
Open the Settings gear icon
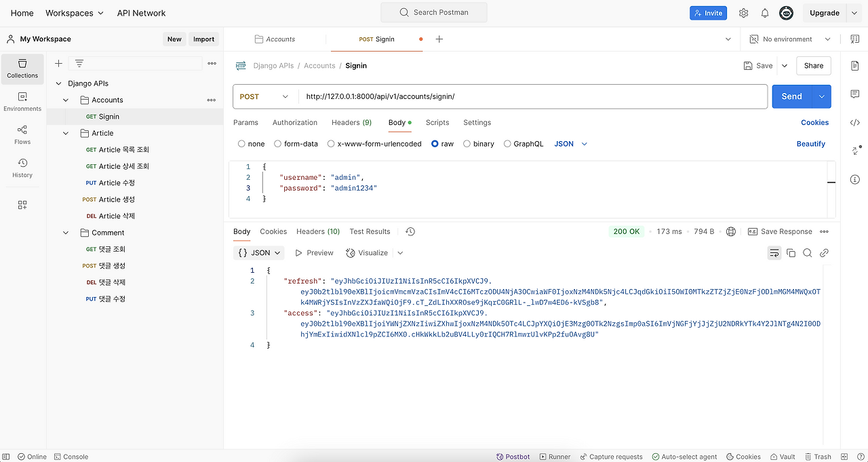[x=743, y=13]
